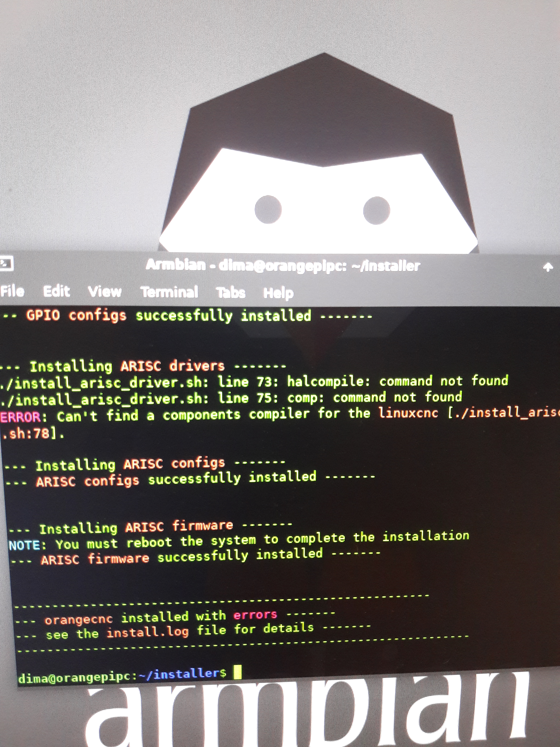Click the up-arrow shade button in title bar

pyautogui.click(x=548, y=268)
